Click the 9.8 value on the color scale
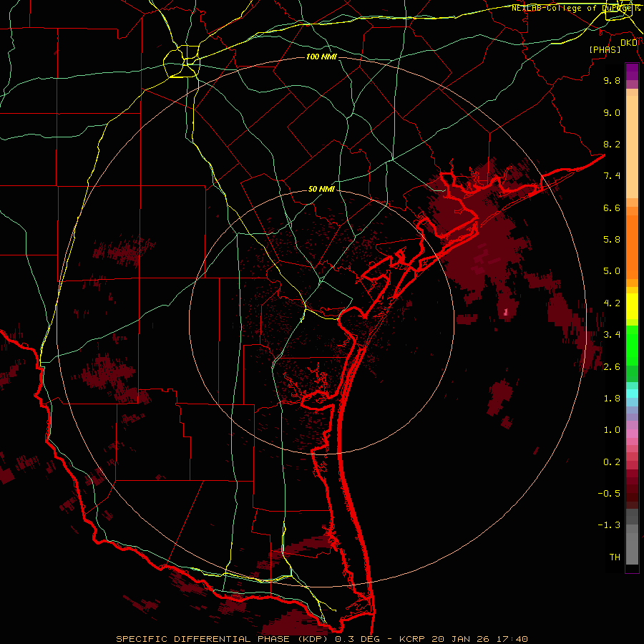 pyautogui.click(x=612, y=80)
